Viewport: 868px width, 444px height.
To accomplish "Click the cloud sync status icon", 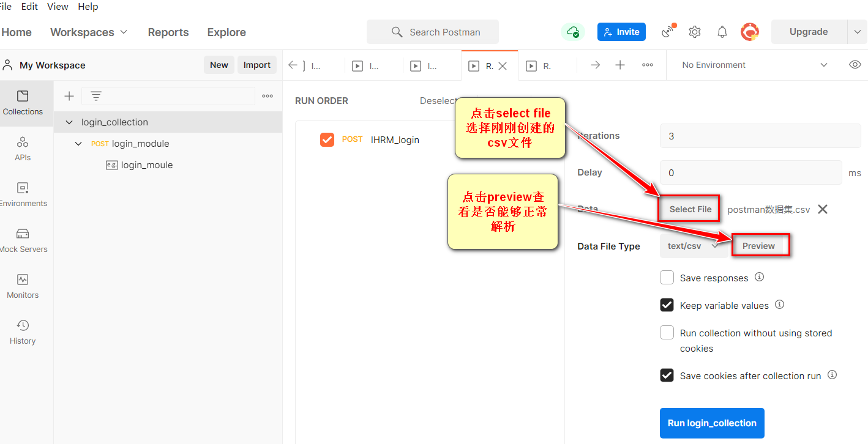I will point(573,32).
